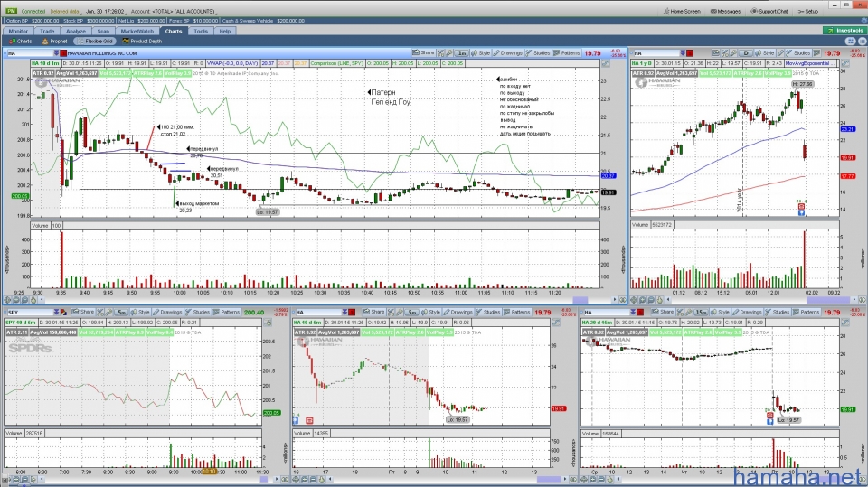Click the VWAP study label in main chart

[232, 63]
